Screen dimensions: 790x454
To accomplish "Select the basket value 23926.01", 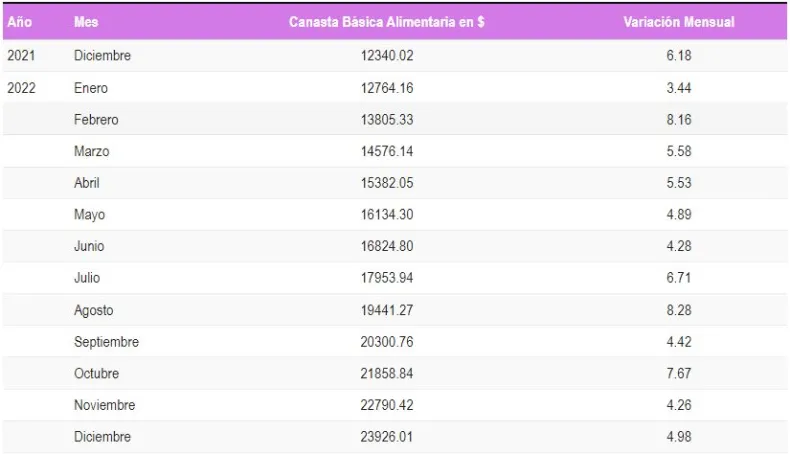I will 387,437.
